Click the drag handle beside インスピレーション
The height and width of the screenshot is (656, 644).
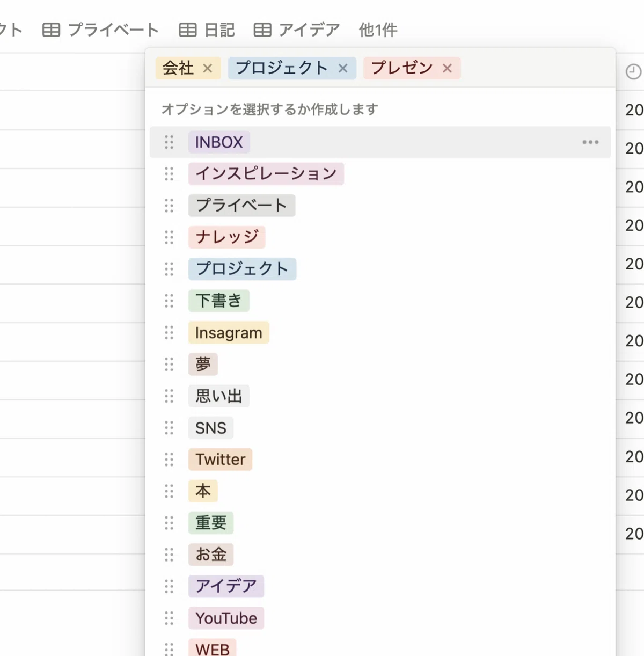pos(169,174)
